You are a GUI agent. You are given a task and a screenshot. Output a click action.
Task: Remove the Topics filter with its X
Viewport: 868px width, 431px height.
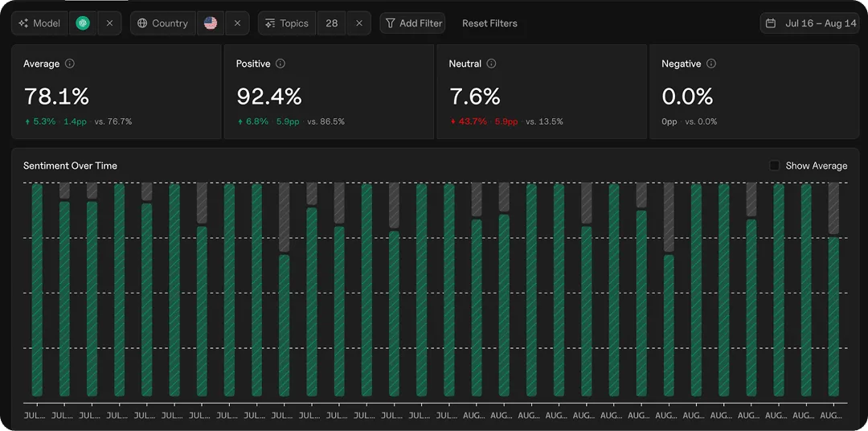pos(358,23)
